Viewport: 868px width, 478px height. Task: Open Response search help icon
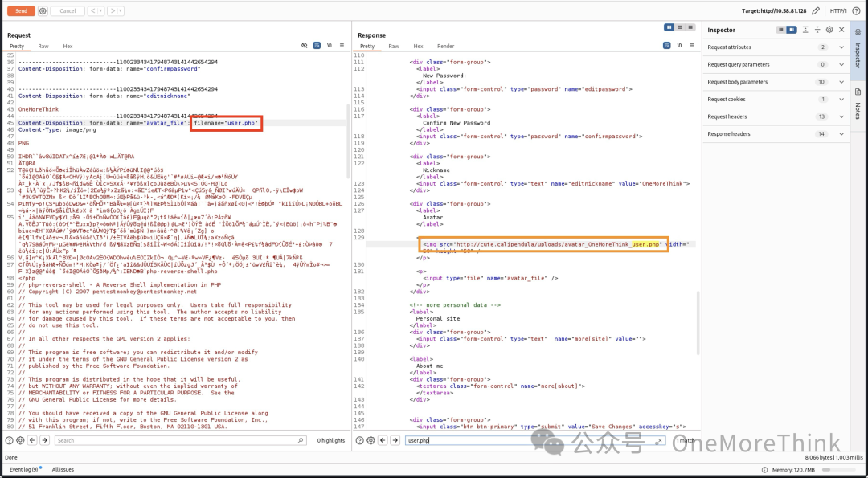pos(360,440)
